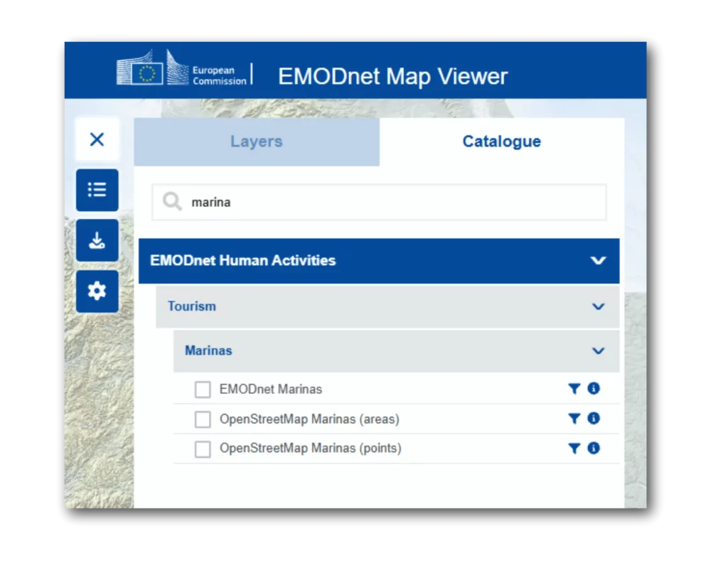
Task: Enable the EMODnet Marinas checkbox
Action: 203,390
